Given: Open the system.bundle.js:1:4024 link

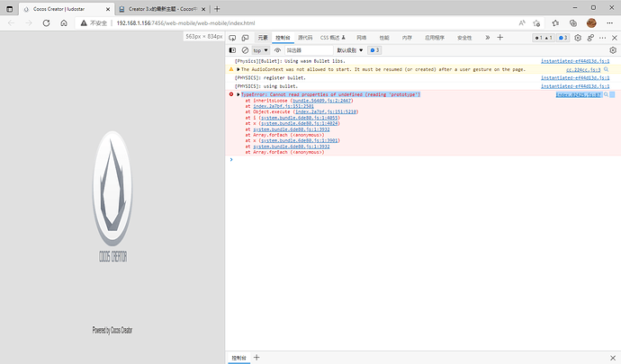Looking at the screenshot, I should (x=299, y=123).
